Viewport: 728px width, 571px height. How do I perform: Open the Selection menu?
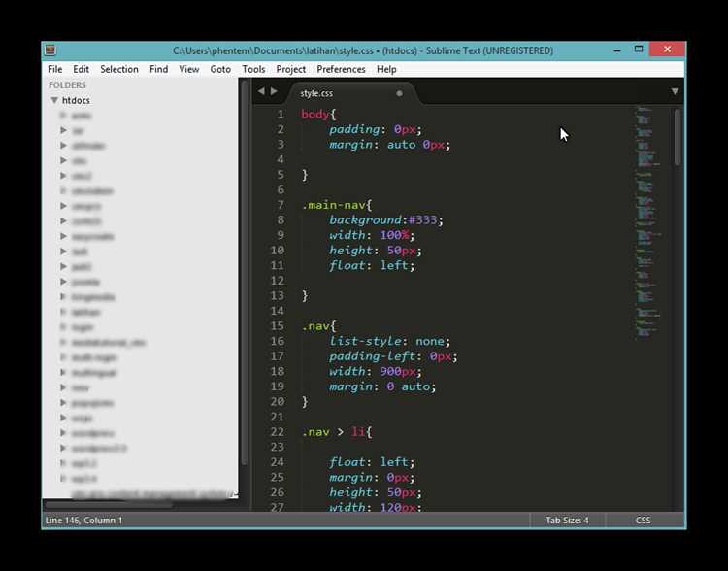[119, 69]
